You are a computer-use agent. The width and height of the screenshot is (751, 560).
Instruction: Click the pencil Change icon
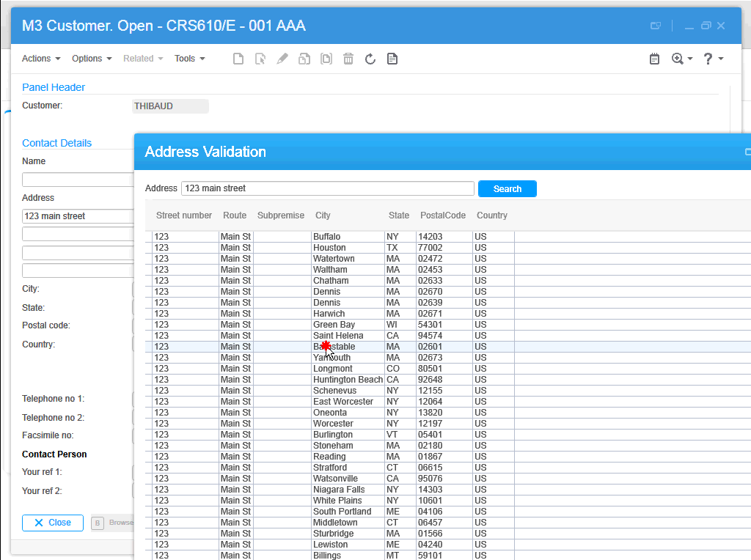click(282, 59)
